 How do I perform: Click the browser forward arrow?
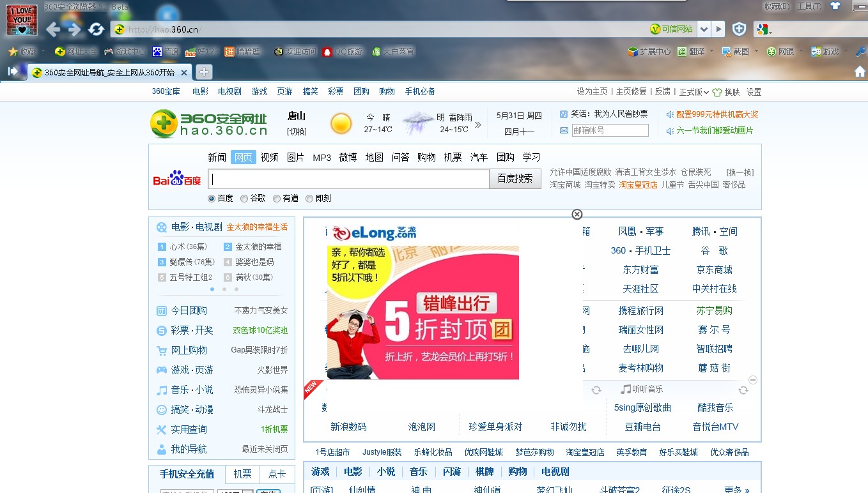point(75,29)
